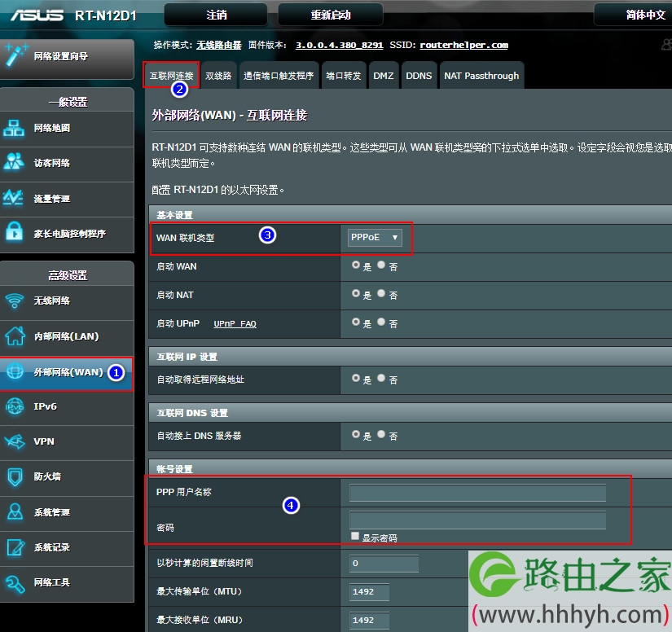672x632 pixels.
Task: Select 否 for 自动接上 DNS 服务器
Action: (x=381, y=434)
